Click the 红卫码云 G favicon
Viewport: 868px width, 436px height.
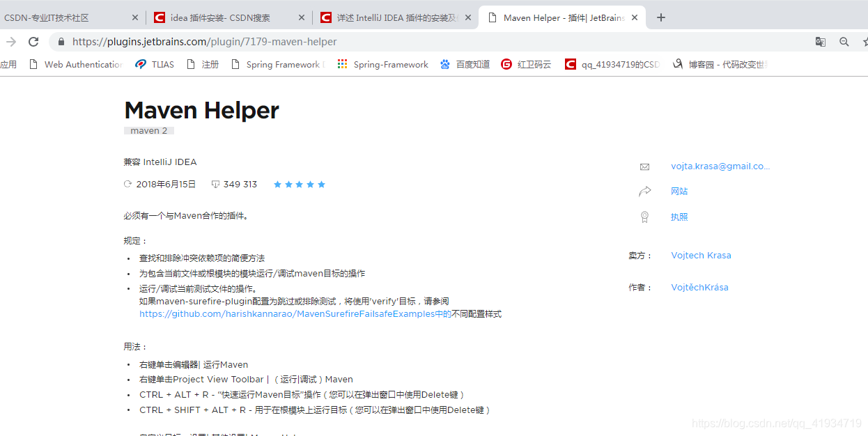[506, 64]
